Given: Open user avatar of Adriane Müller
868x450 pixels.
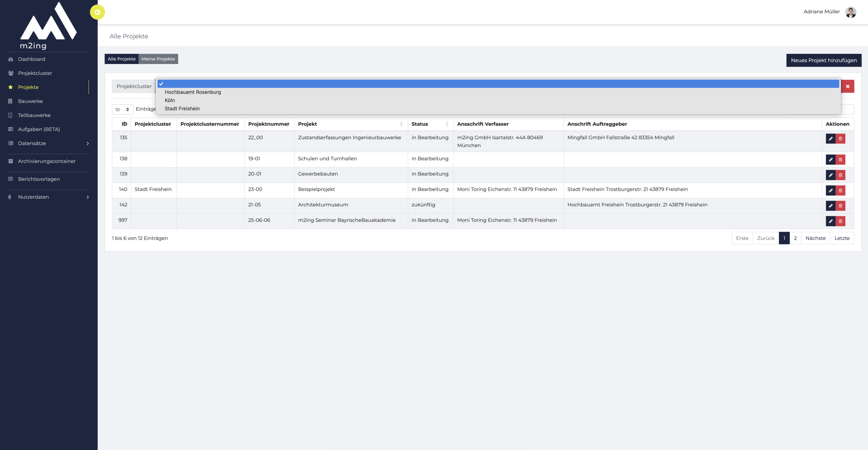Looking at the screenshot, I should click(x=850, y=12).
